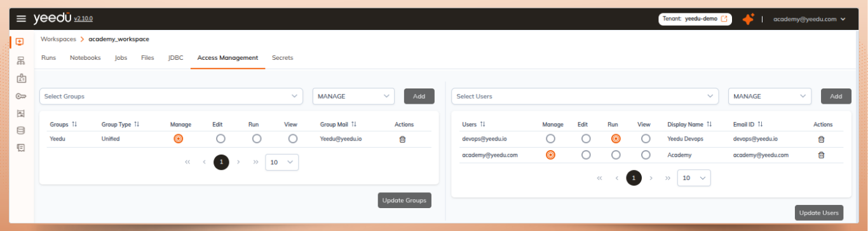Switch to the Runs tab
This screenshot has height=231, width=868.
[x=48, y=58]
